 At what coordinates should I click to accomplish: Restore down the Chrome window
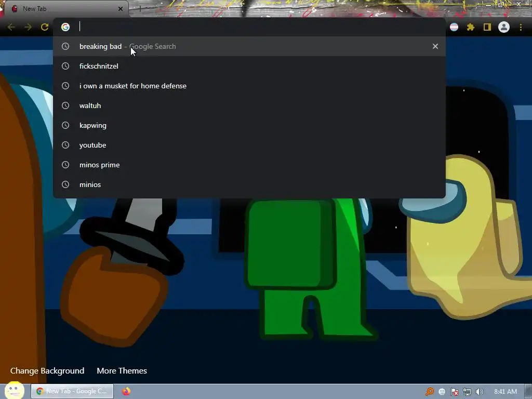tap(501, 5)
